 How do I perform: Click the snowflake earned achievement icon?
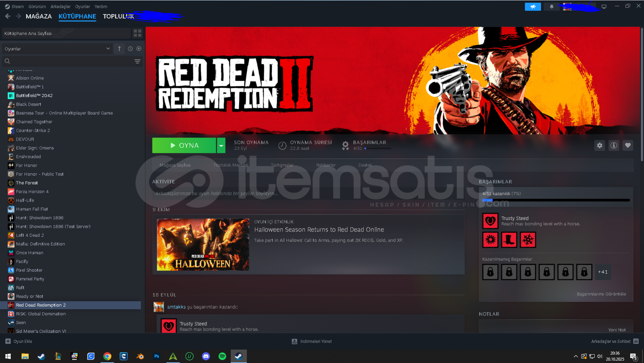pos(528,240)
